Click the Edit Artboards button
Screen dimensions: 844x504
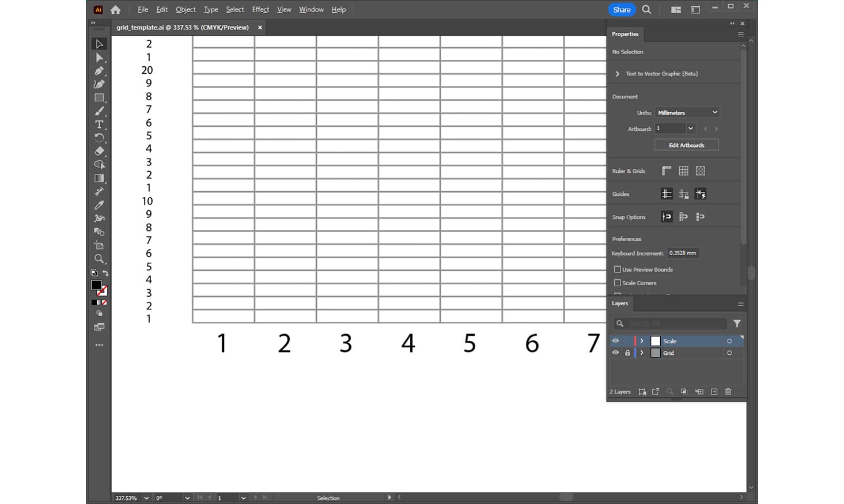point(686,145)
